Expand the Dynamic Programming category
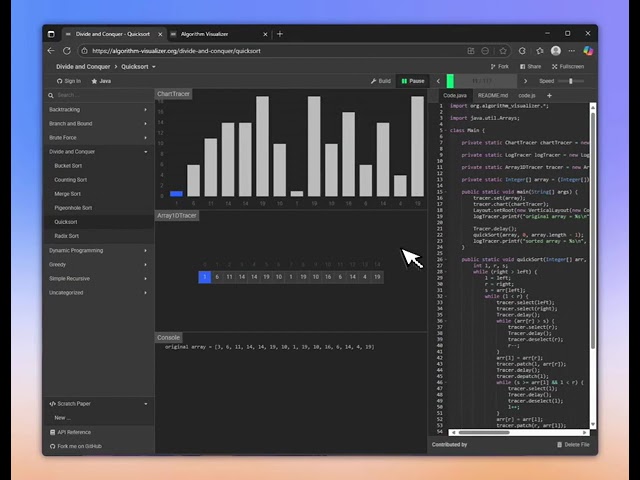Screen dimensions: 640x480 (x=98, y=250)
